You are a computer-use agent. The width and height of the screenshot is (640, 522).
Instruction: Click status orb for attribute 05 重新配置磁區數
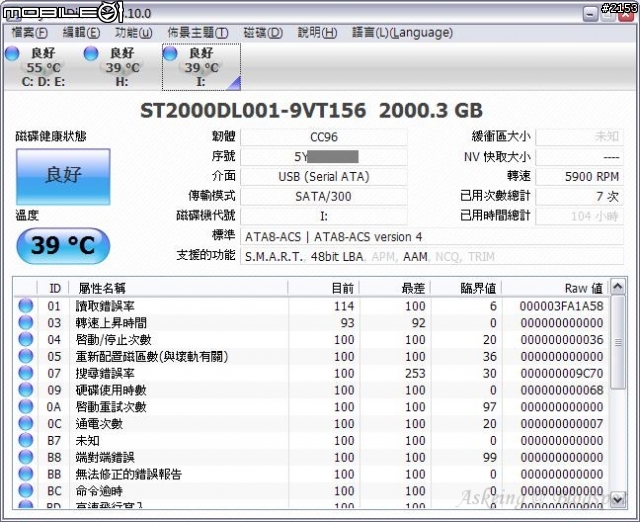tap(26, 356)
